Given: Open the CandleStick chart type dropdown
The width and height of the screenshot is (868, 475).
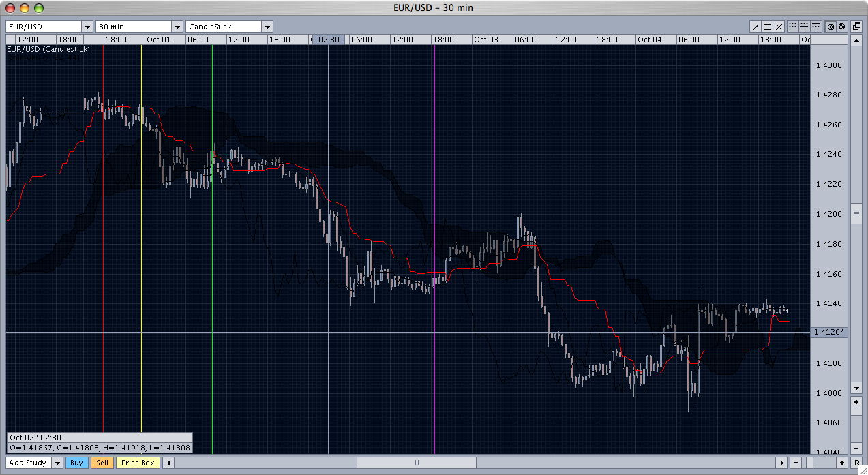Looking at the screenshot, I should coord(267,27).
